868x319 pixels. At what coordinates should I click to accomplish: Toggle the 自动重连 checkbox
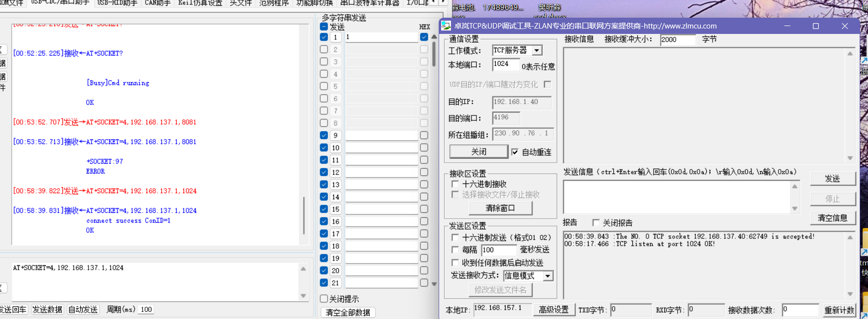[515, 152]
